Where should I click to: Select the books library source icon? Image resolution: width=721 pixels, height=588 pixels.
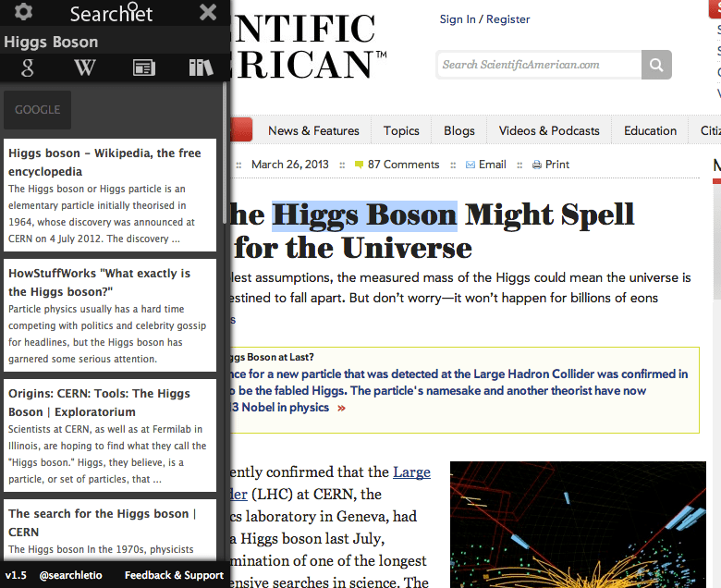[201, 67]
